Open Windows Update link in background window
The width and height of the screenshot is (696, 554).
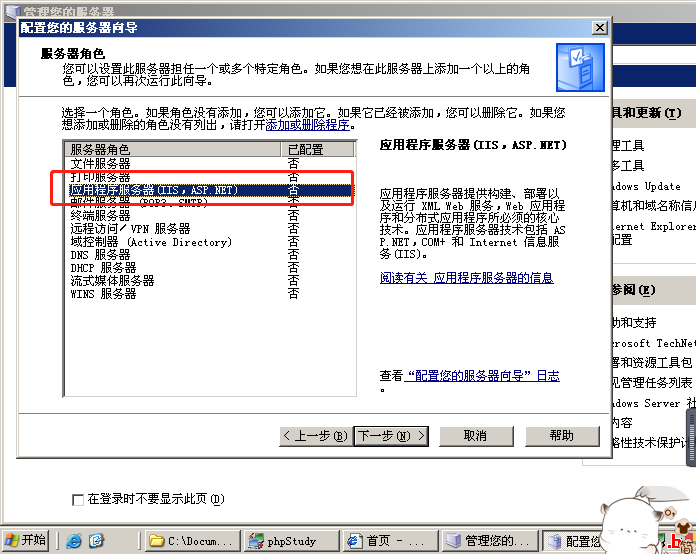[647, 186]
